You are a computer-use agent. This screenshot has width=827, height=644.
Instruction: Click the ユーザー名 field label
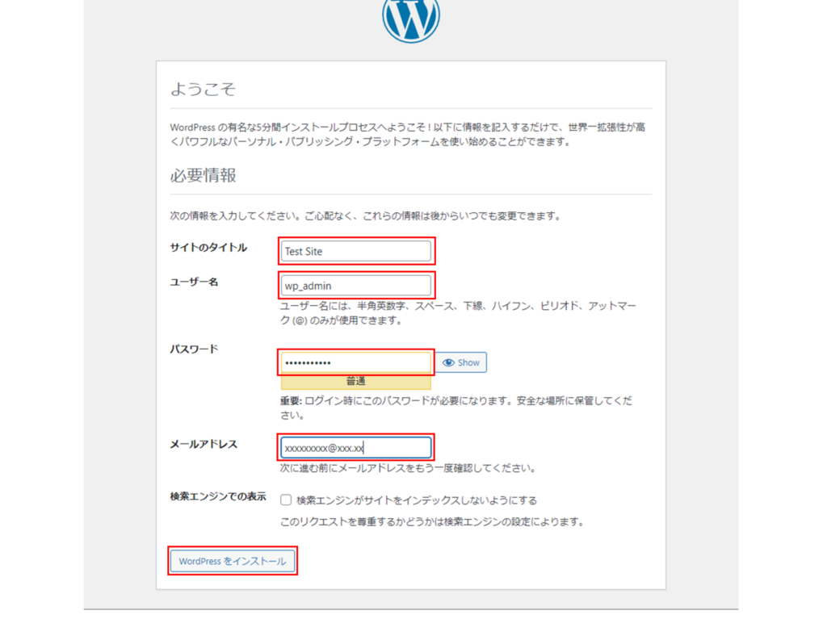click(x=194, y=282)
